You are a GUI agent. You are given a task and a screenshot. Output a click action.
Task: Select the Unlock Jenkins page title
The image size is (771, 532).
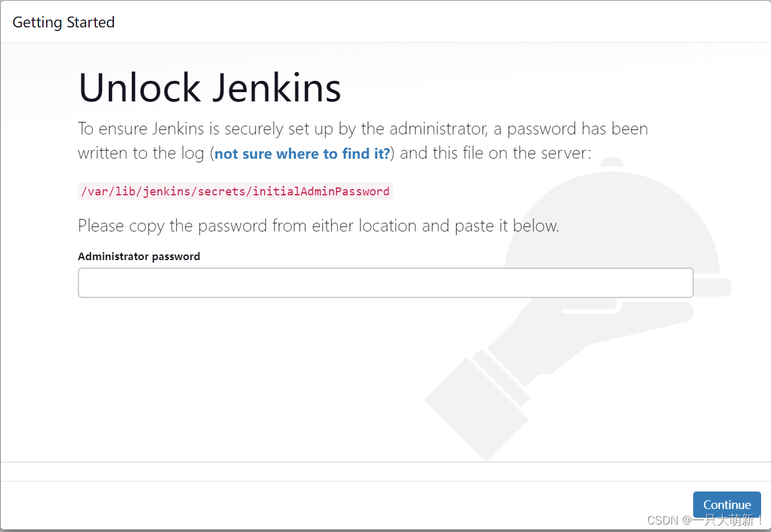tap(209, 87)
